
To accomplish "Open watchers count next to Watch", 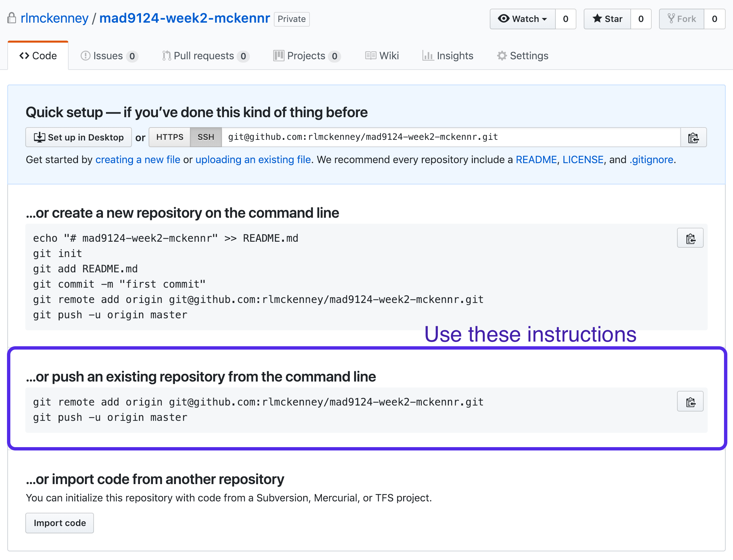I will click(x=565, y=19).
